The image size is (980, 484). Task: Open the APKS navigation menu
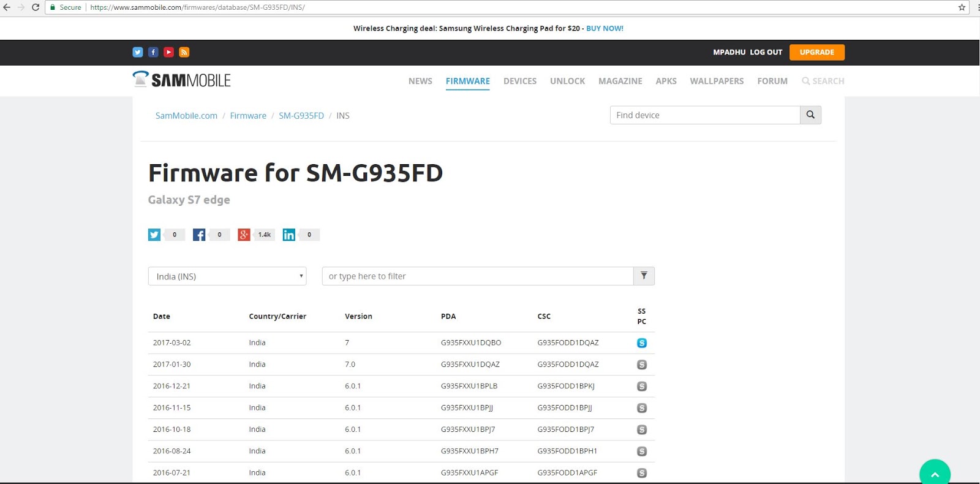[x=666, y=81]
